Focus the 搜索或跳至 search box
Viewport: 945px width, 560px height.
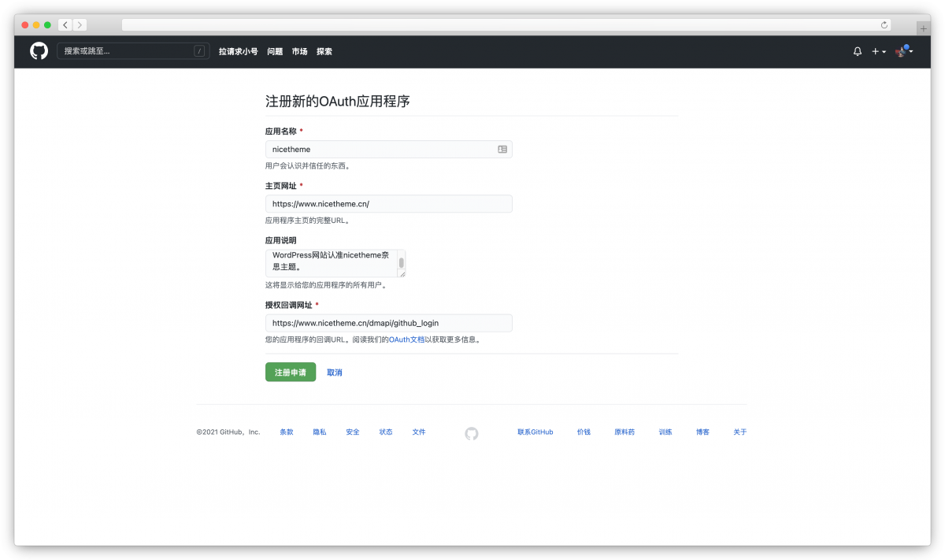click(133, 51)
